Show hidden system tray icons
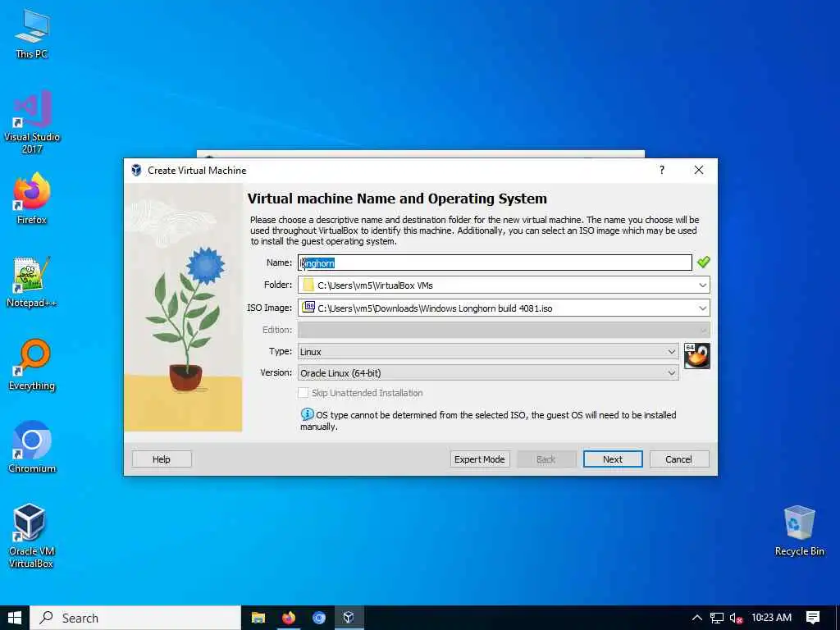This screenshot has height=630, width=840. pos(696,618)
